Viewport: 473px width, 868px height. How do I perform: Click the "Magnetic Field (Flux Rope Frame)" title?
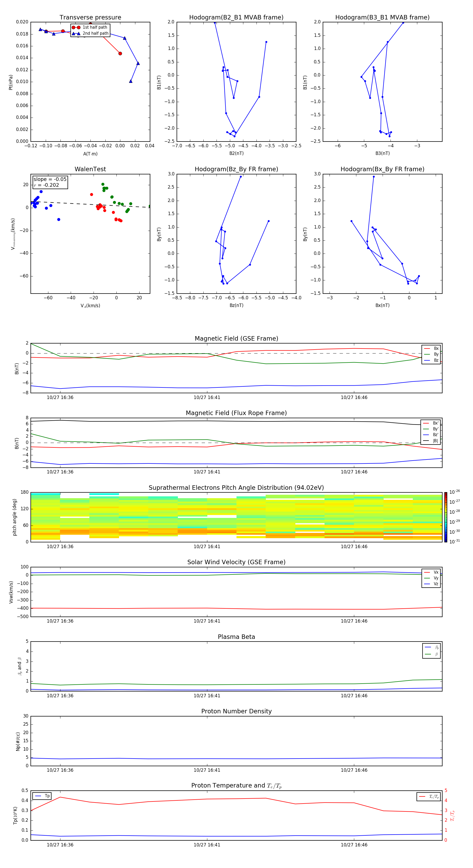click(x=236, y=413)
